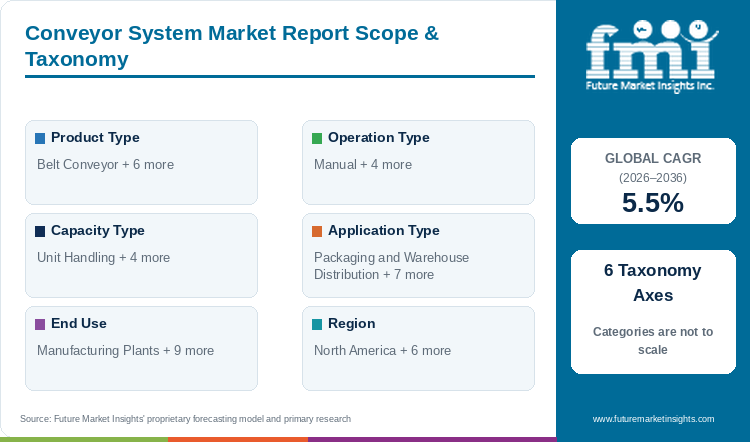The image size is (750, 442).
Task: Click the source attribution footnote
Action: [186, 419]
